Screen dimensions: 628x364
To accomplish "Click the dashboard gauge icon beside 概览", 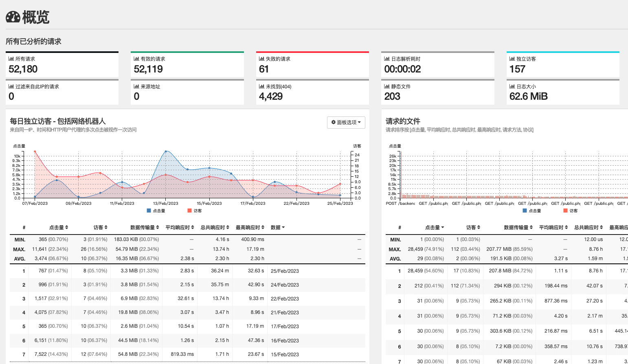I will pos(13,17).
